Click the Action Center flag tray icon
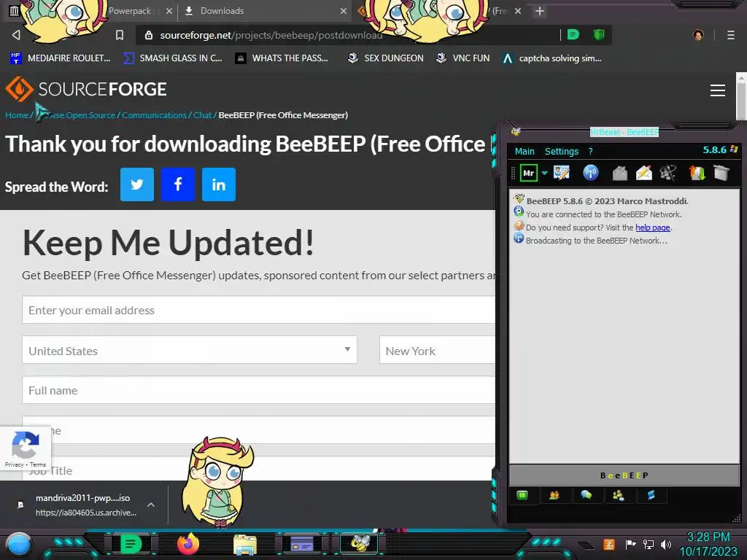747x560 pixels. point(630,544)
